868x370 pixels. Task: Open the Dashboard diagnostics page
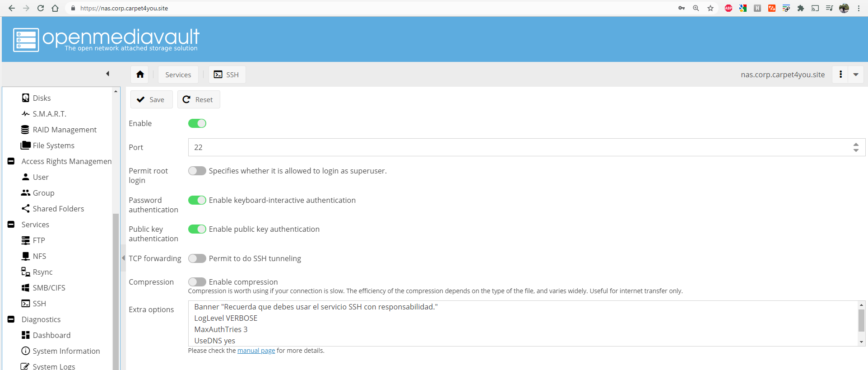tap(51, 335)
